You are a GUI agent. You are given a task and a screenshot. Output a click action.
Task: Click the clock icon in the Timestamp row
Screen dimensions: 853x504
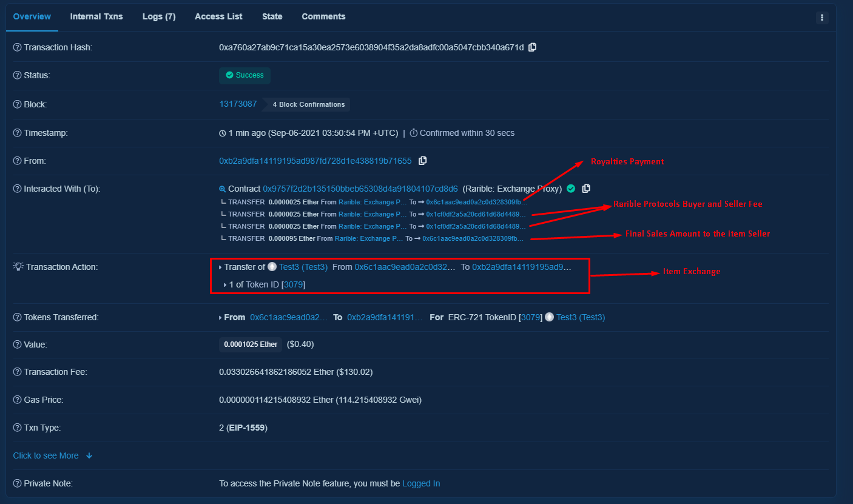[223, 133]
